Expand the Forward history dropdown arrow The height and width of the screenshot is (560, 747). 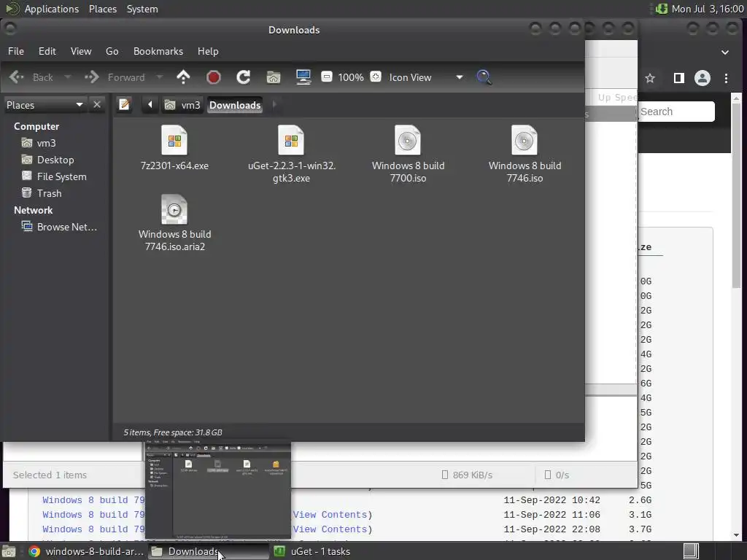160,77
